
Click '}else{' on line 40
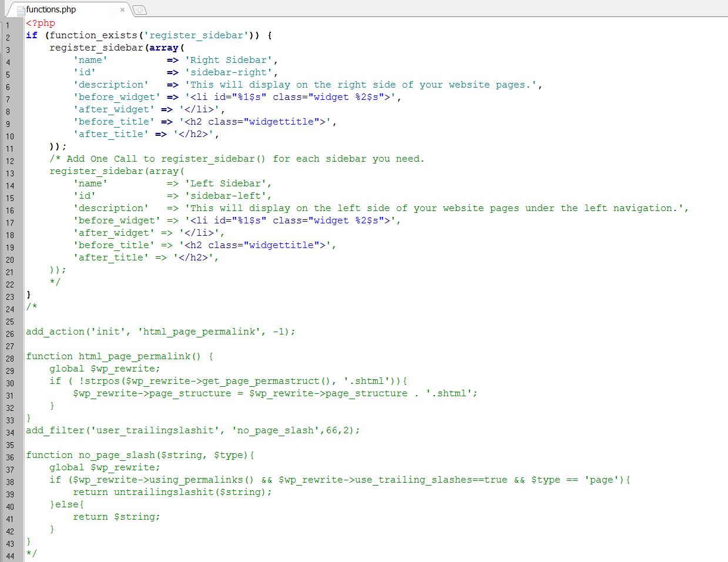[67, 504]
